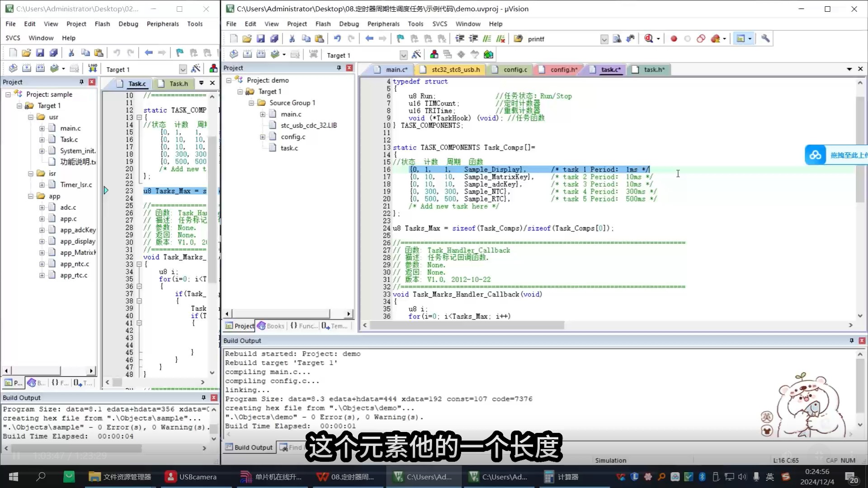This screenshot has height=488, width=868.
Task: Toggle bookmark flag icon in toolbar
Action: point(400,39)
